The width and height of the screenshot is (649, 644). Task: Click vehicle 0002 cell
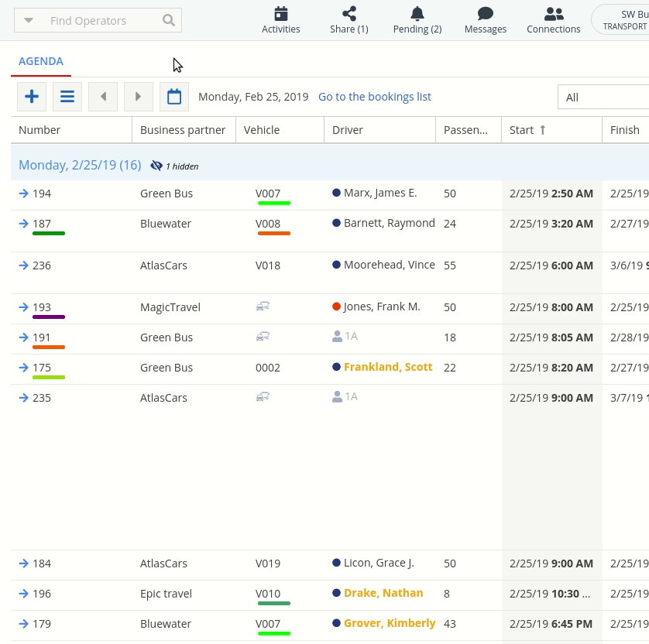click(268, 368)
